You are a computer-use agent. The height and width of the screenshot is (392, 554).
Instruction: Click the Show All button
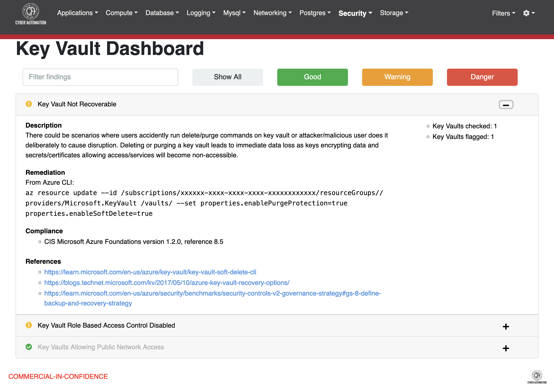point(227,77)
